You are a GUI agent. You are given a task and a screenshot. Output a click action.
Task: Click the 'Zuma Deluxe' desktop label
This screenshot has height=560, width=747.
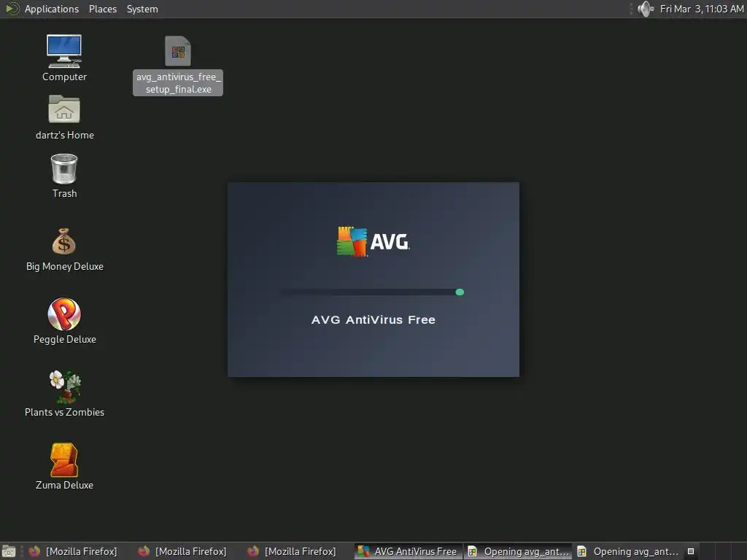(64, 485)
